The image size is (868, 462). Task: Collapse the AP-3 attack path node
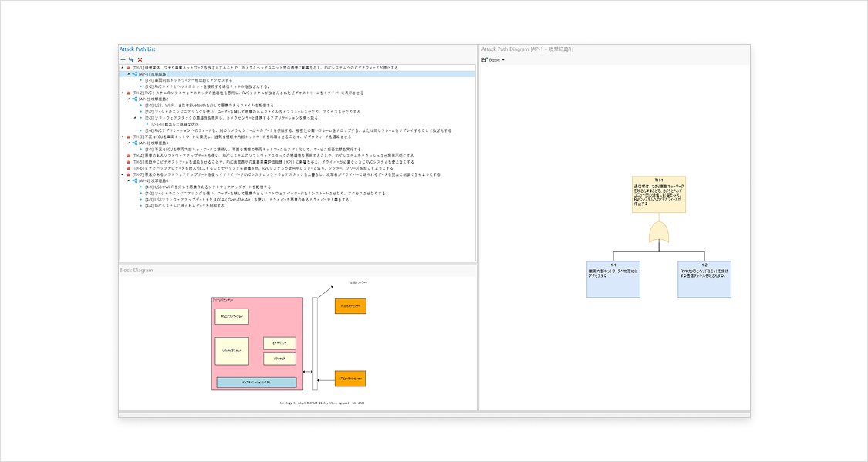[128, 143]
